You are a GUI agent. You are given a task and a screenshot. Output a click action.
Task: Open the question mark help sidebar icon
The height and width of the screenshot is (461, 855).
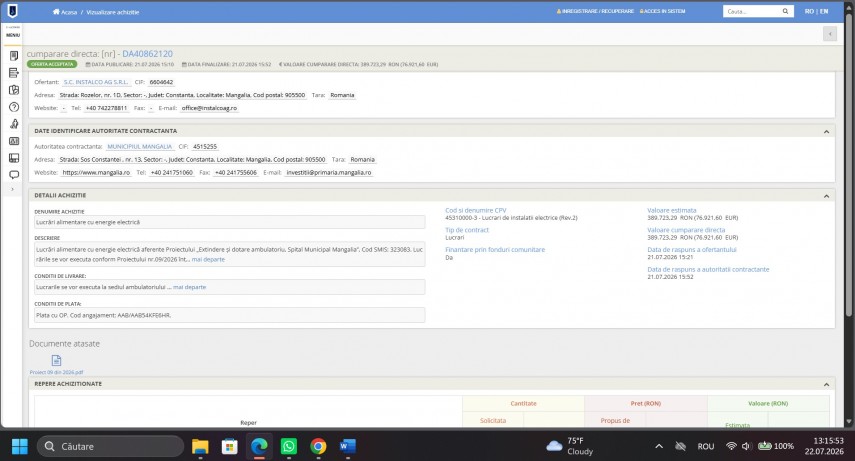pos(14,107)
